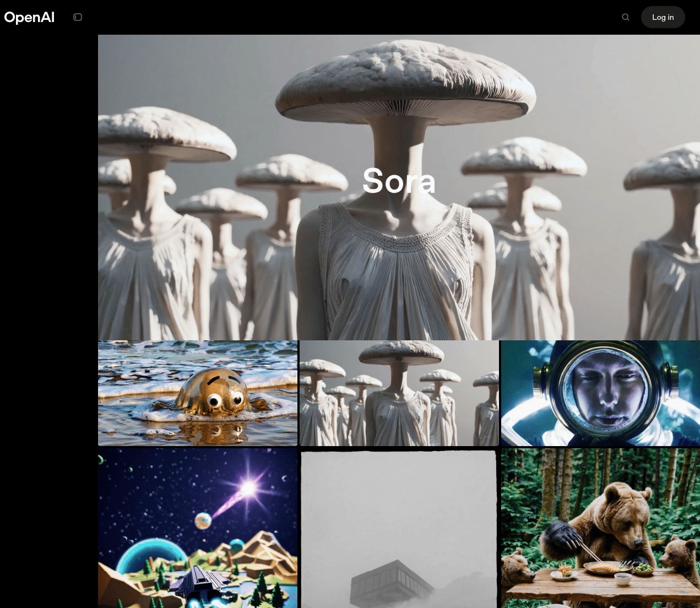Select the mushroom figures thumbnail below the hero
Viewport: 700px width, 608px height.
point(399,393)
